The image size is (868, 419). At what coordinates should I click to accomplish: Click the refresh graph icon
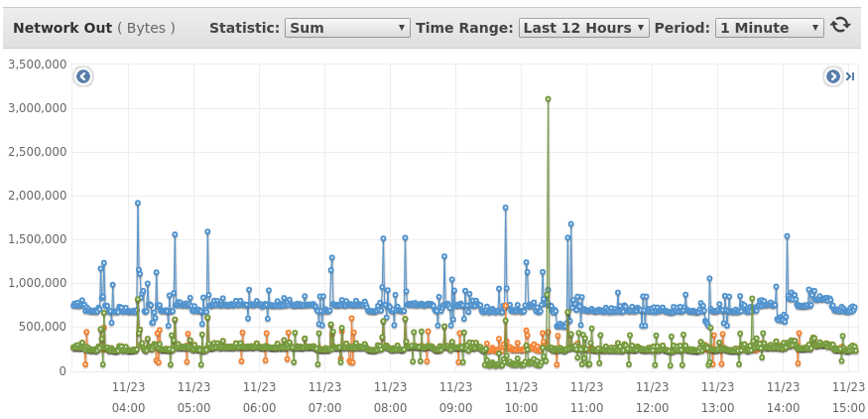840,25
